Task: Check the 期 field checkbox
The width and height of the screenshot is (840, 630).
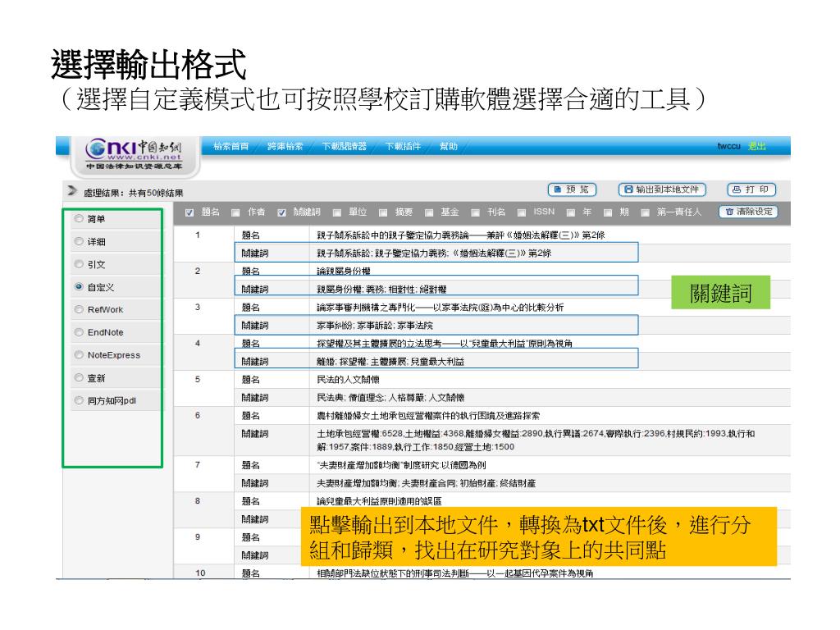Action: (x=608, y=212)
